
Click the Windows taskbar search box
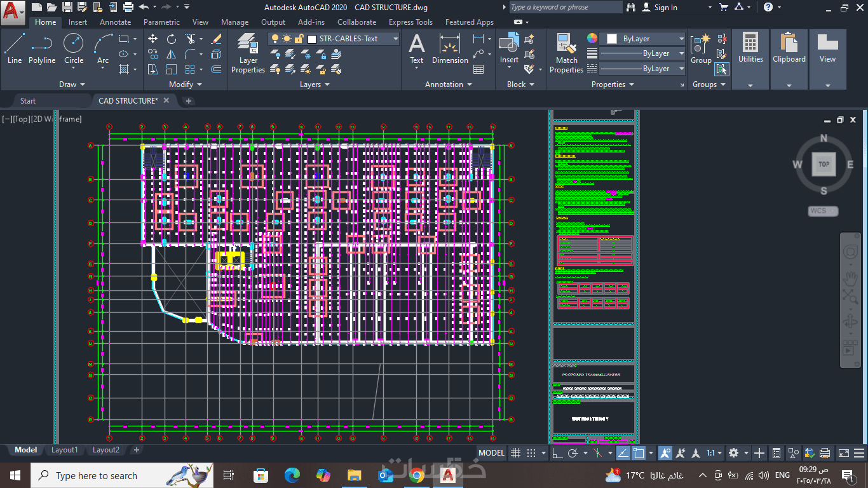click(x=97, y=475)
